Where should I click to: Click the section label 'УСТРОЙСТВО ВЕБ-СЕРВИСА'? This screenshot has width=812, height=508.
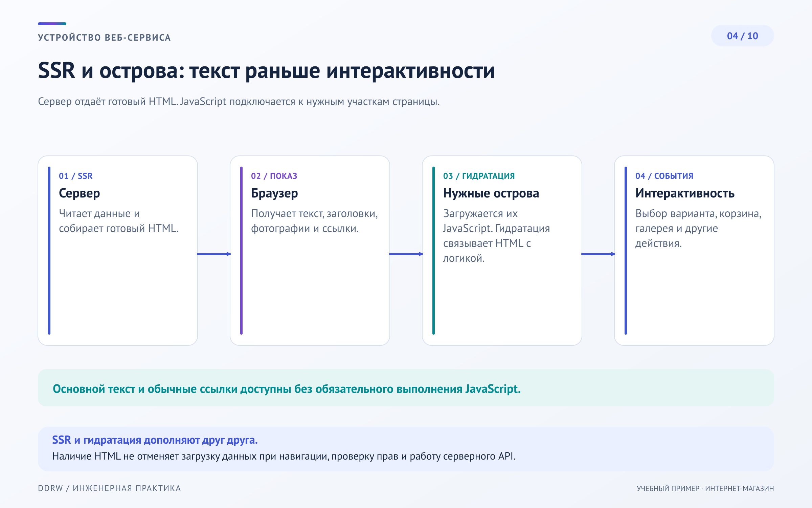tap(104, 38)
